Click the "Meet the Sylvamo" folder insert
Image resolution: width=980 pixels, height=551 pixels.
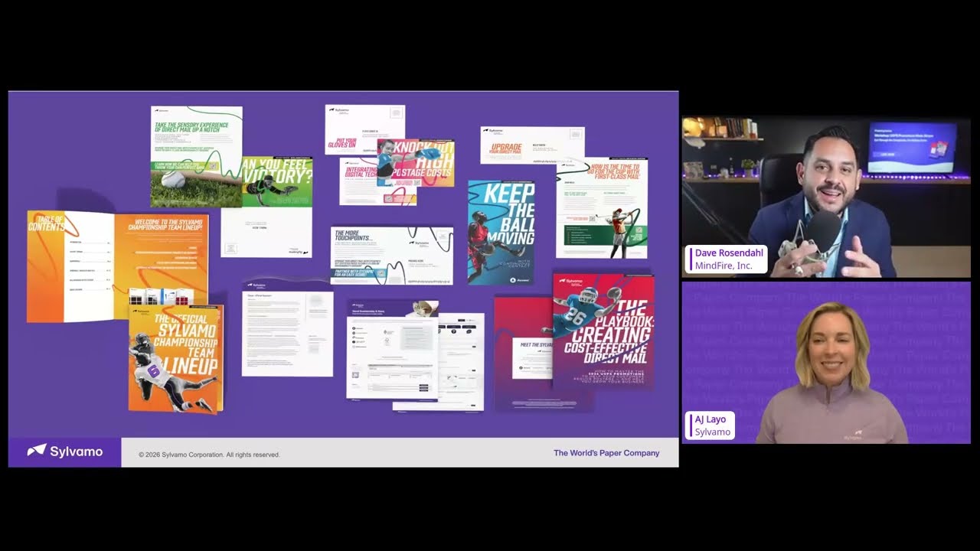tap(532, 357)
